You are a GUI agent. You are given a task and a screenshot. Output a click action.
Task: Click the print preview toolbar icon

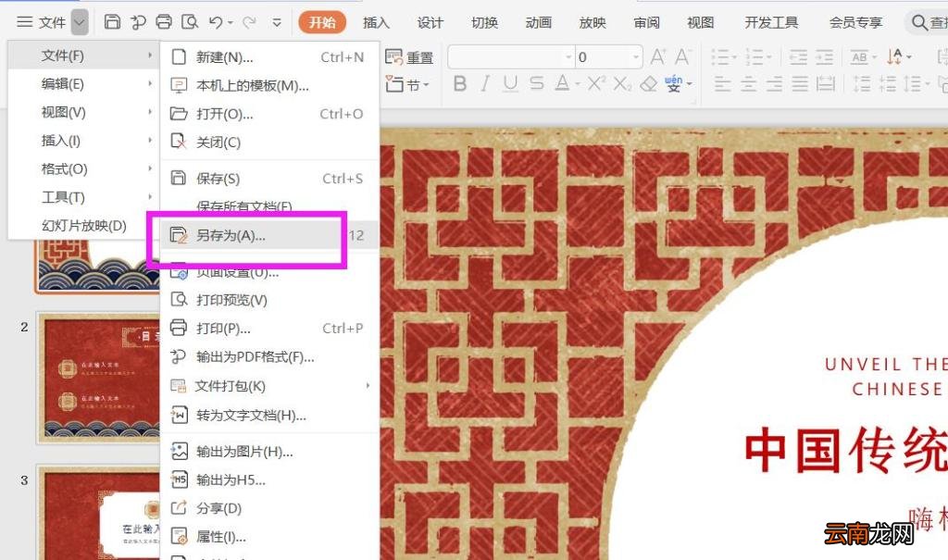coord(190,22)
